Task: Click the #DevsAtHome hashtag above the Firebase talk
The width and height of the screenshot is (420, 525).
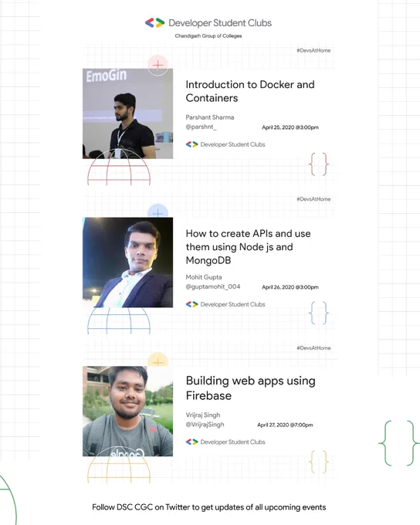Action: coord(313,348)
